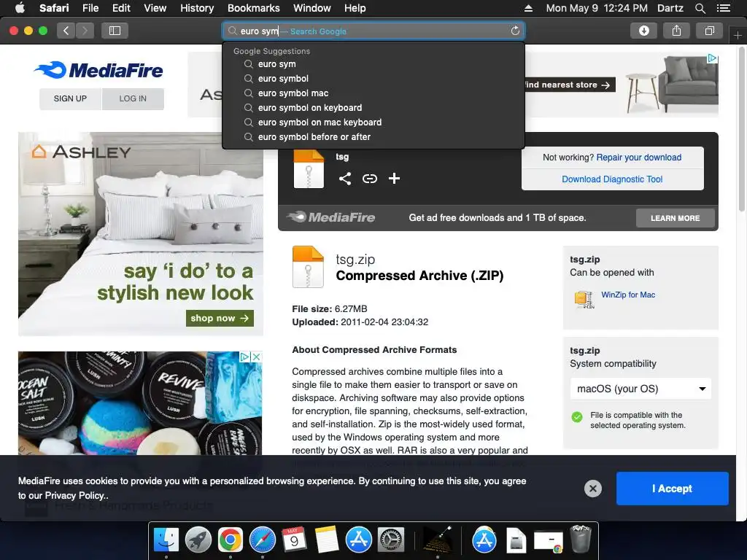The height and width of the screenshot is (560, 747).
Task: Open the History menu
Action: point(197,8)
